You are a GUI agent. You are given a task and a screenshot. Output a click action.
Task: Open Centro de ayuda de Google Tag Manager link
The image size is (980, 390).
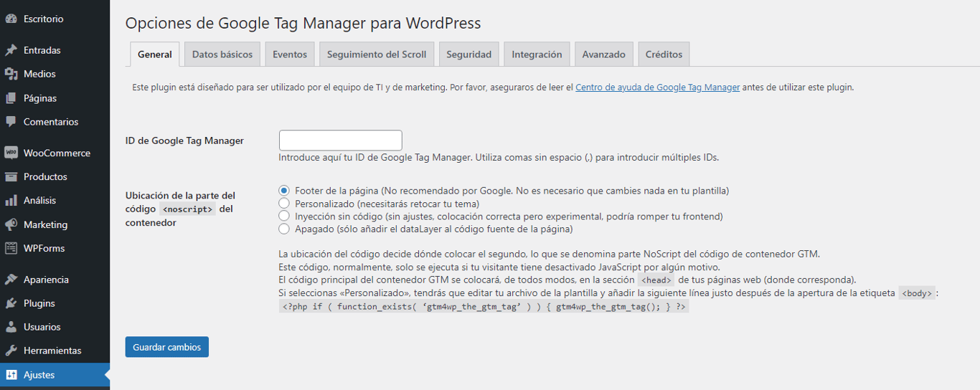point(658,87)
